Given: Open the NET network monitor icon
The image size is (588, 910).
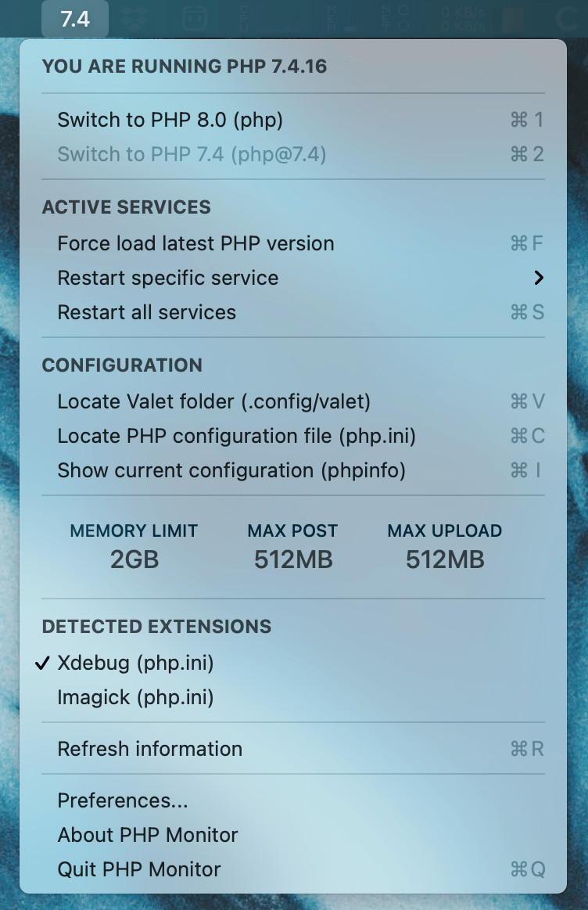Looking at the screenshot, I should [x=396, y=19].
